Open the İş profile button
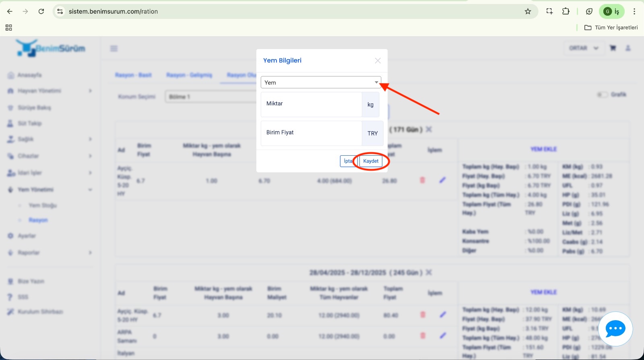The image size is (644, 360). tap(612, 11)
